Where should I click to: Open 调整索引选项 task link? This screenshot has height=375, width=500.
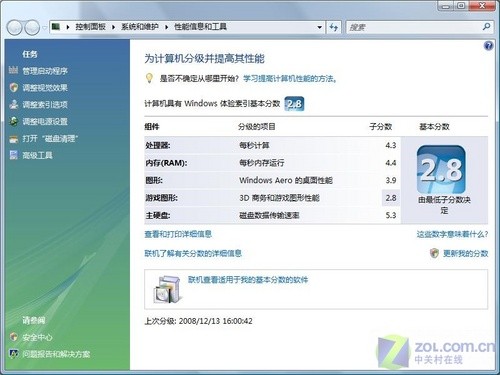pos(45,105)
